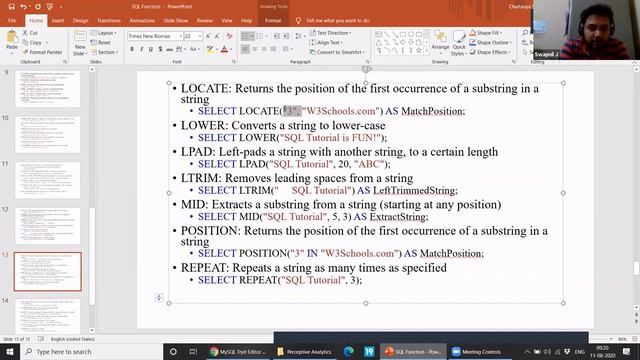Expand the Section dropdown
The image size is (640, 360).
click(x=104, y=52)
